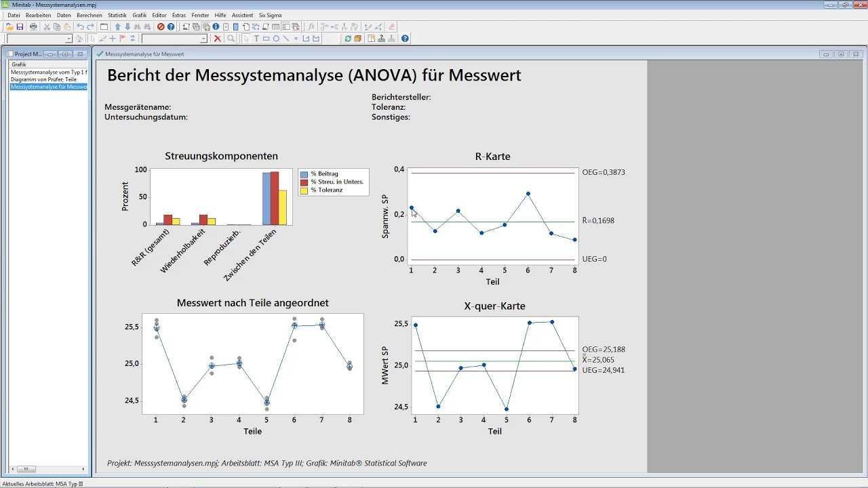Open the first toolbar combo box dropdown
Viewport: 868px width, 488px height.
(x=68, y=39)
